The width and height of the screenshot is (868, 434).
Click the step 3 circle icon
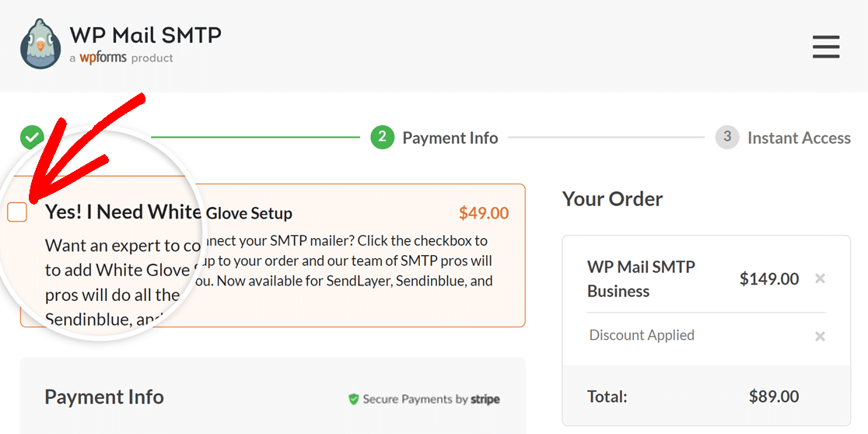click(727, 138)
